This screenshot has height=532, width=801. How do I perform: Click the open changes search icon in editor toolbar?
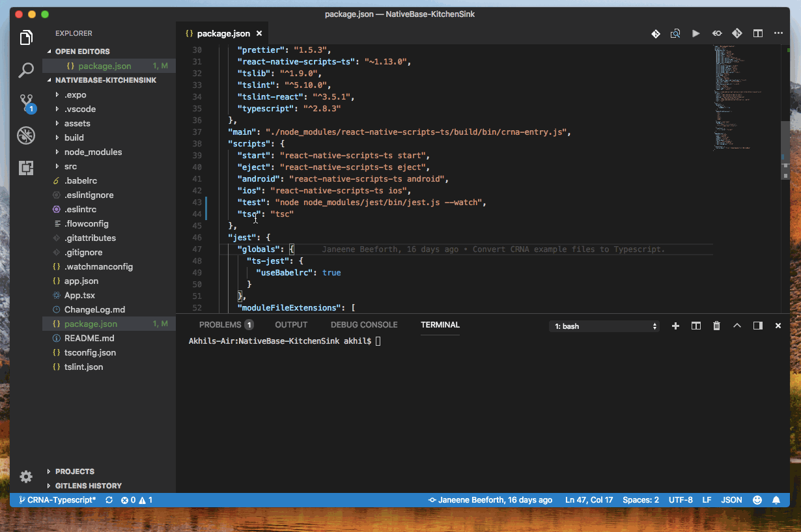tap(676, 33)
